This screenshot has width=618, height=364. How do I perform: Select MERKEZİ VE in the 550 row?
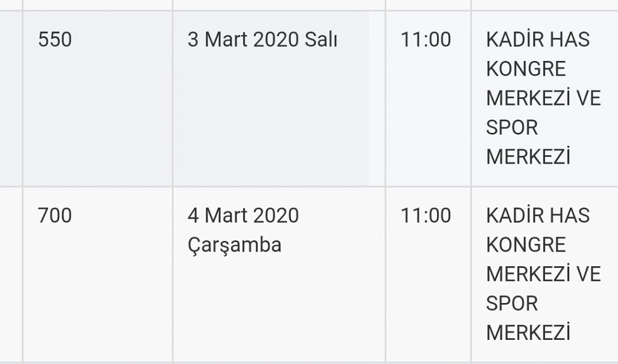pyautogui.click(x=543, y=98)
